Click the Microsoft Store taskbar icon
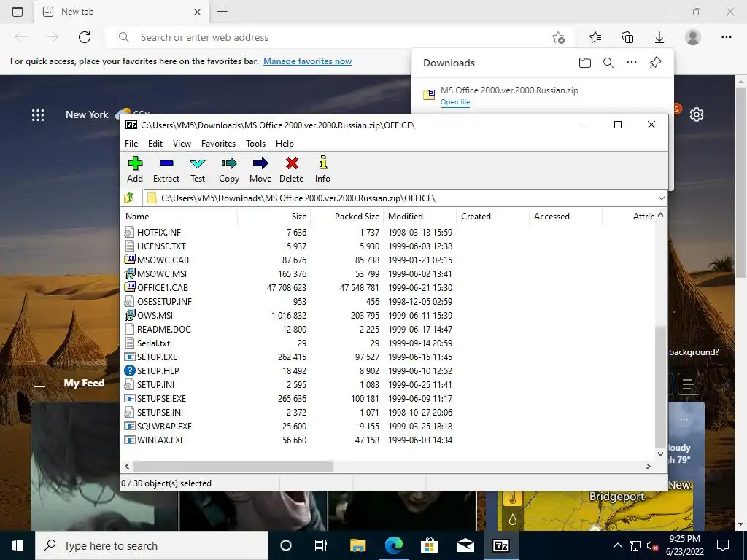Screen dimensions: 747x560 click(429, 545)
